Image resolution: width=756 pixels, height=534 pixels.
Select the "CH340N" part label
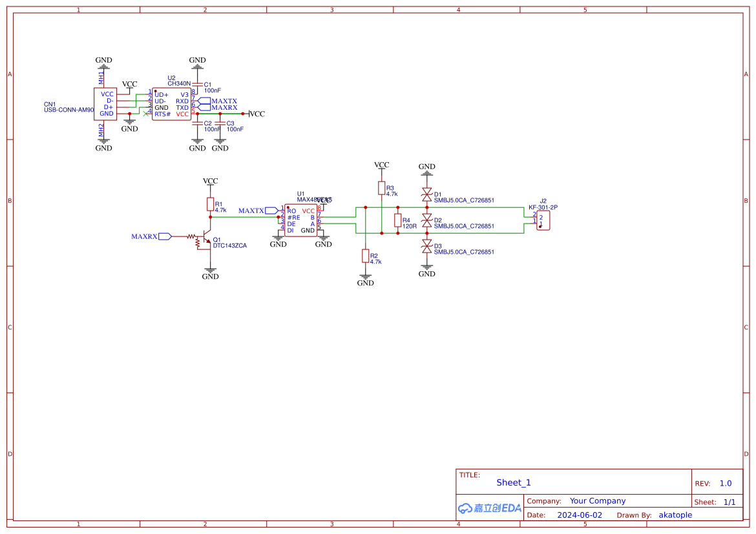[x=179, y=83]
